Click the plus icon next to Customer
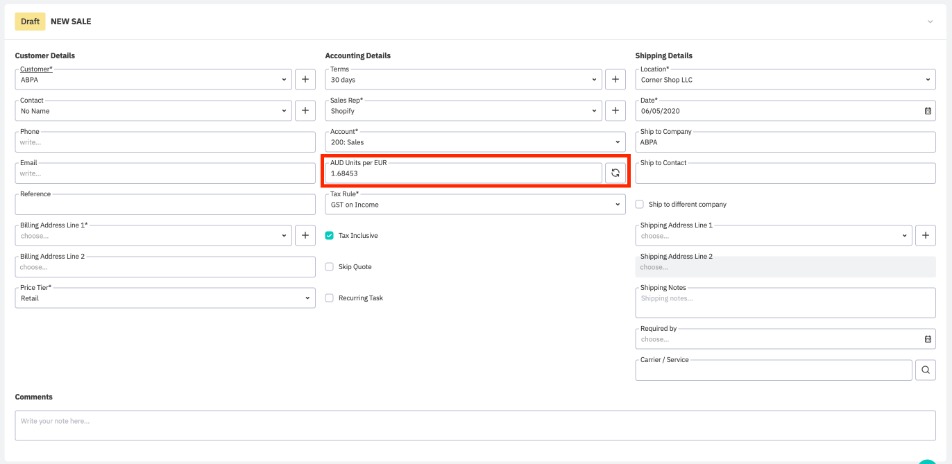 306,79
